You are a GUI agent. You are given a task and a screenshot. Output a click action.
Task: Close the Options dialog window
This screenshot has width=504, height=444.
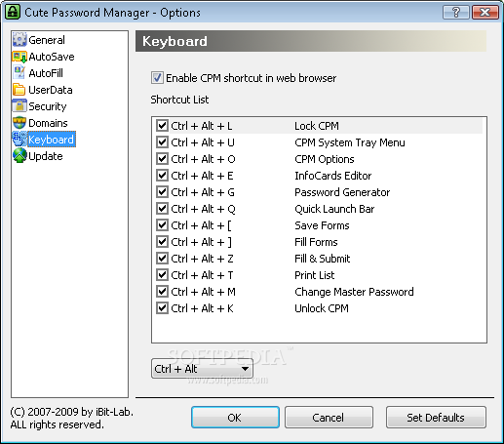pos(485,13)
